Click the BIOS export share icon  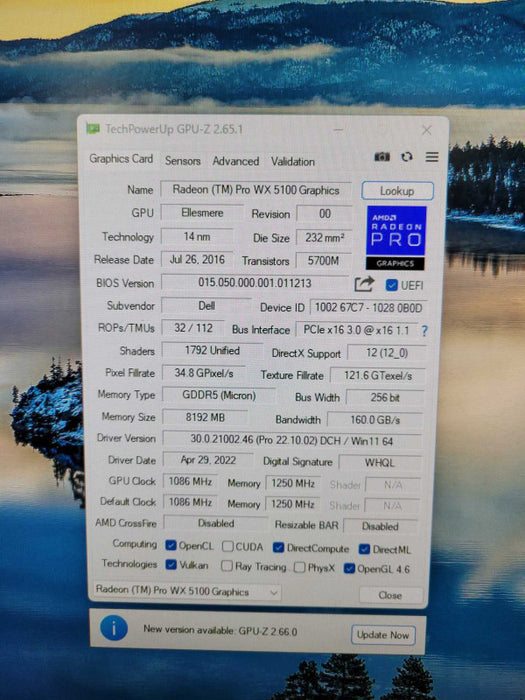pos(364,284)
